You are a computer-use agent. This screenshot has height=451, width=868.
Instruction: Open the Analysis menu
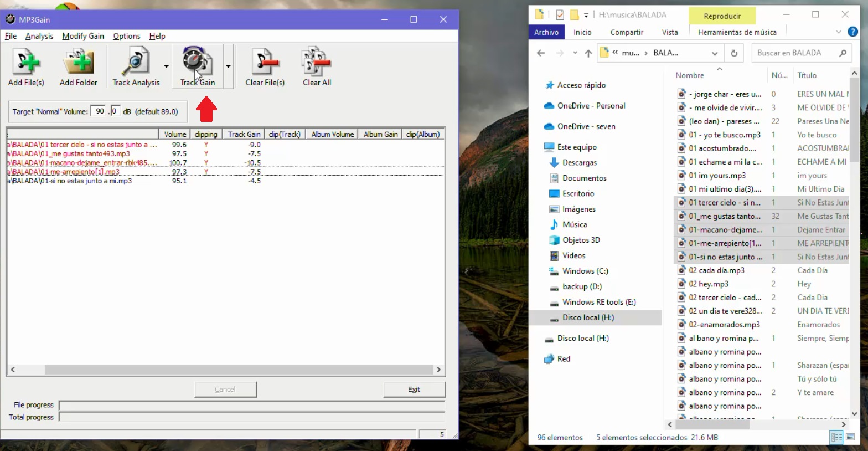(x=39, y=36)
